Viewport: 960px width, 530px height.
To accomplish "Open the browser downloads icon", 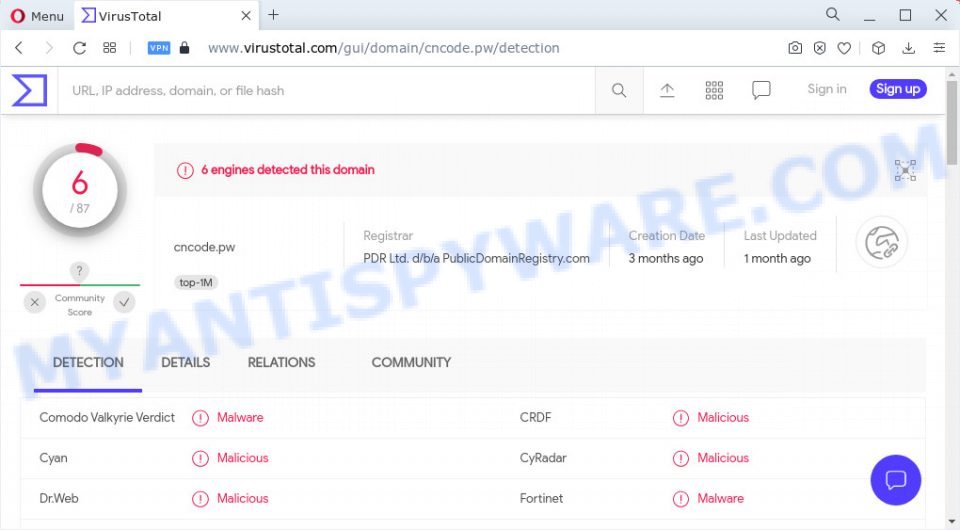I will click(x=909, y=48).
